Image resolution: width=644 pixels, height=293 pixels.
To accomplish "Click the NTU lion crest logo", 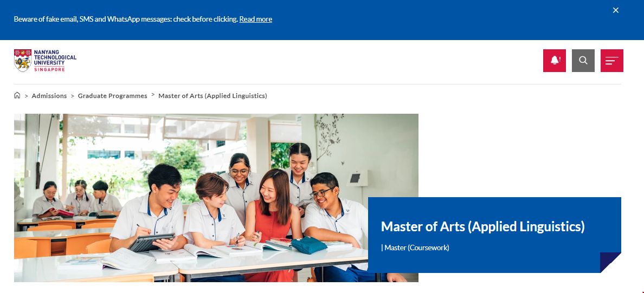I will 23,61.
